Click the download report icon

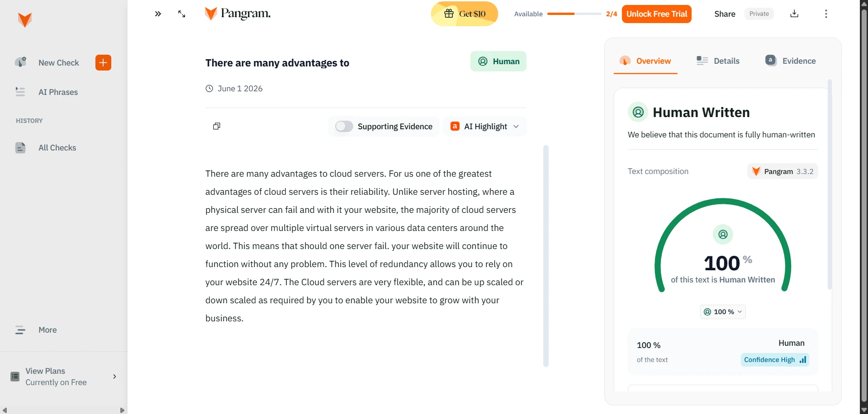pyautogui.click(x=794, y=14)
